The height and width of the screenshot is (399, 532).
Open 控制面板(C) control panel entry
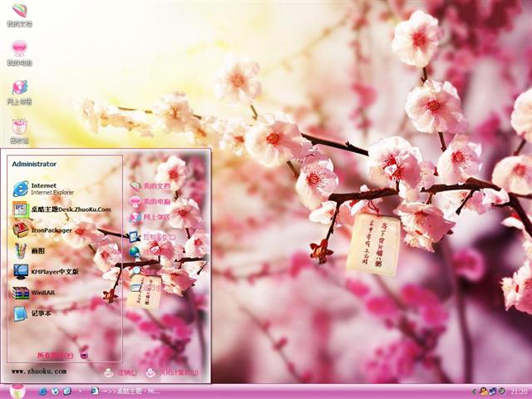pyautogui.click(x=152, y=236)
